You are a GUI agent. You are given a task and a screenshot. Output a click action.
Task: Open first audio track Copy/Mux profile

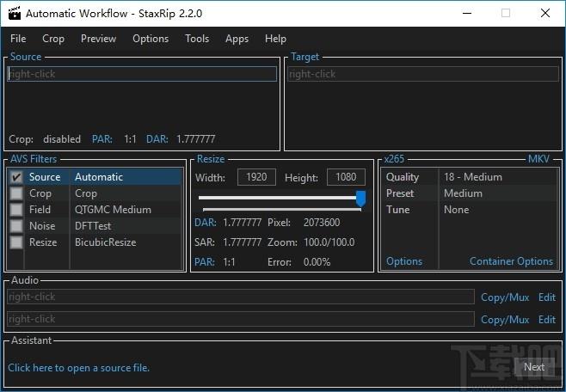coord(505,297)
